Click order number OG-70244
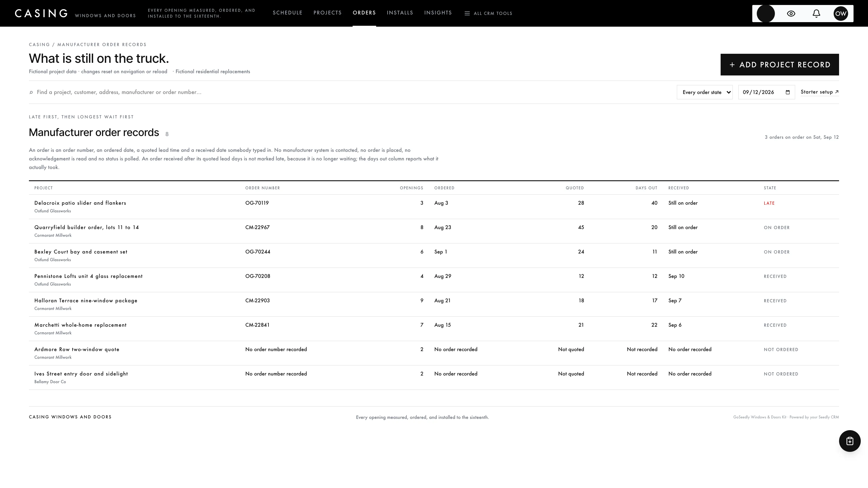The height and width of the screenshot is (488, 868). tap(258, 252)
